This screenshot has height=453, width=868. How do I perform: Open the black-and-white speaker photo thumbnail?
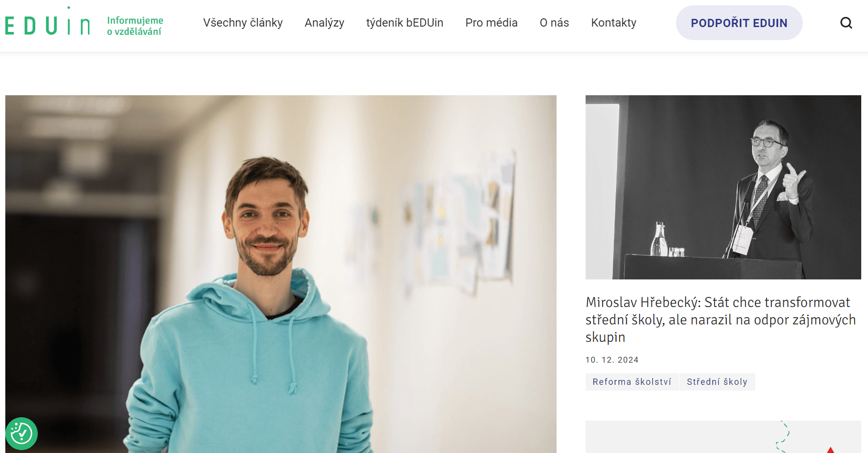(x=723, y=187)
